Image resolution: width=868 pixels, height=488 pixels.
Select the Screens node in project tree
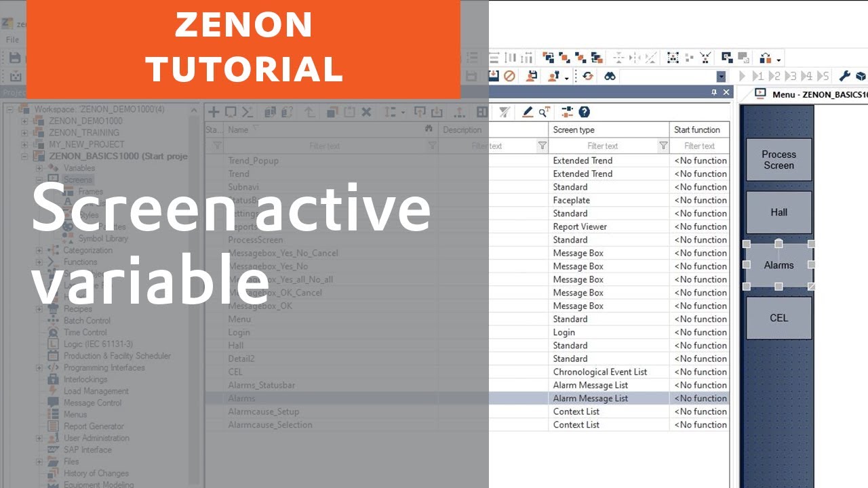pos(78,180)
